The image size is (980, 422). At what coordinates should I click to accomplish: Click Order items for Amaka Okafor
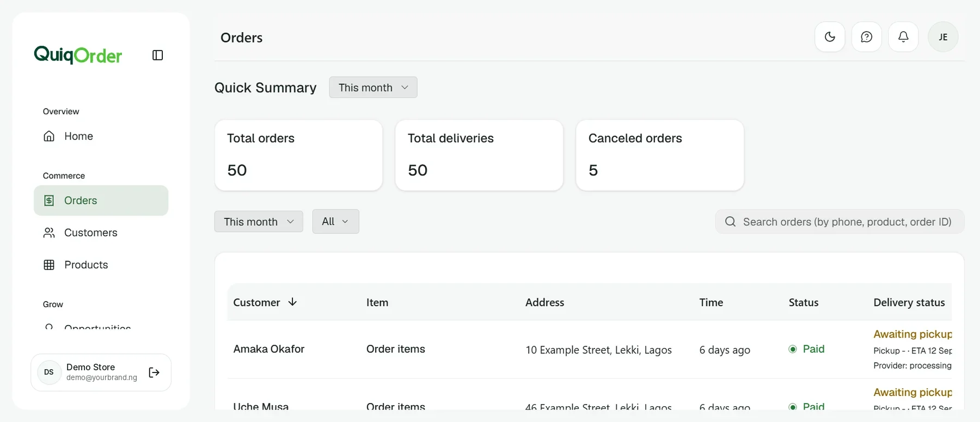pyautogui.click(x=396, y=349)
